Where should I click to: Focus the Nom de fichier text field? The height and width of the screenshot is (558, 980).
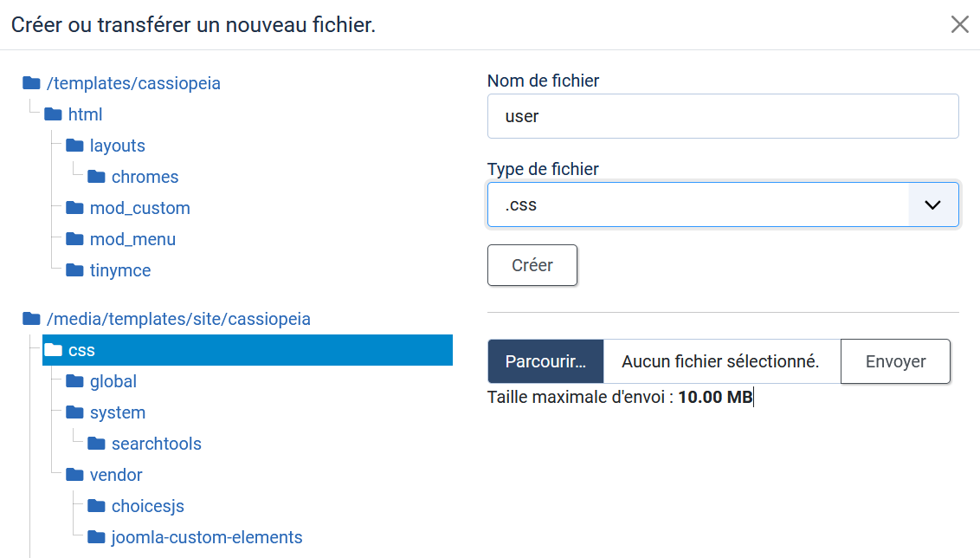point(723,116)
